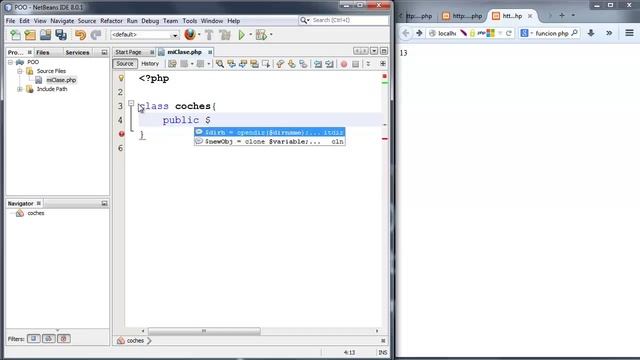Select coches class in Navigator
640x360 pixels.
click(36, 213)
